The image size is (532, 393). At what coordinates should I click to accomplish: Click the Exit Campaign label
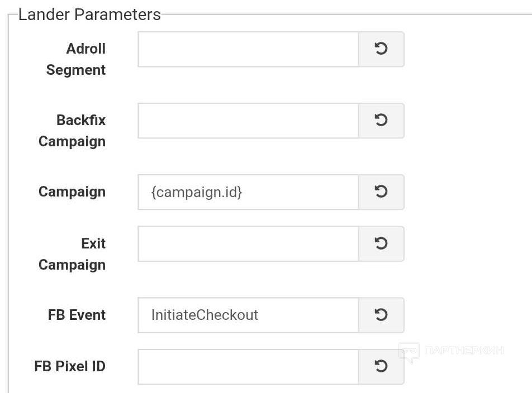point(72,254)
